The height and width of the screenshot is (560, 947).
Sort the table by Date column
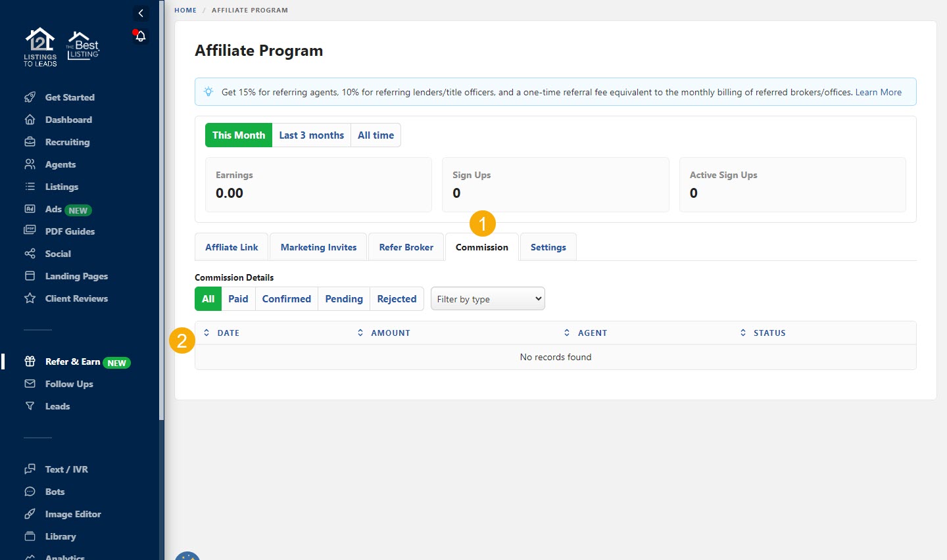228,333
